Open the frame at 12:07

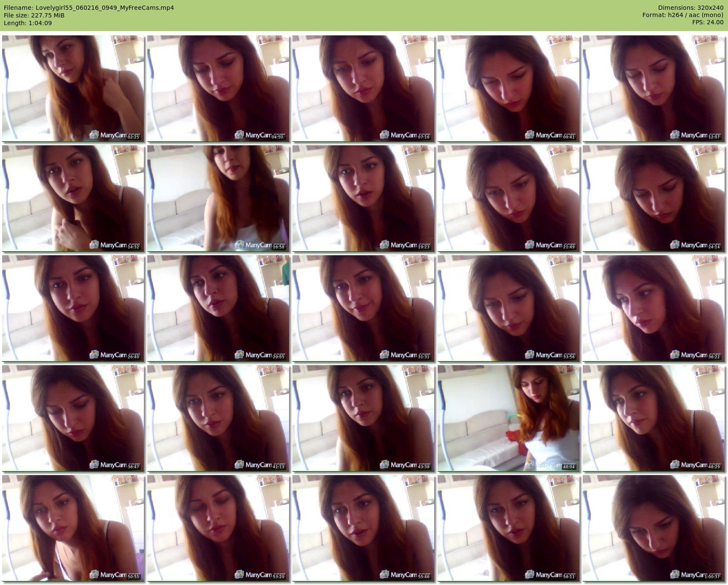653,88
